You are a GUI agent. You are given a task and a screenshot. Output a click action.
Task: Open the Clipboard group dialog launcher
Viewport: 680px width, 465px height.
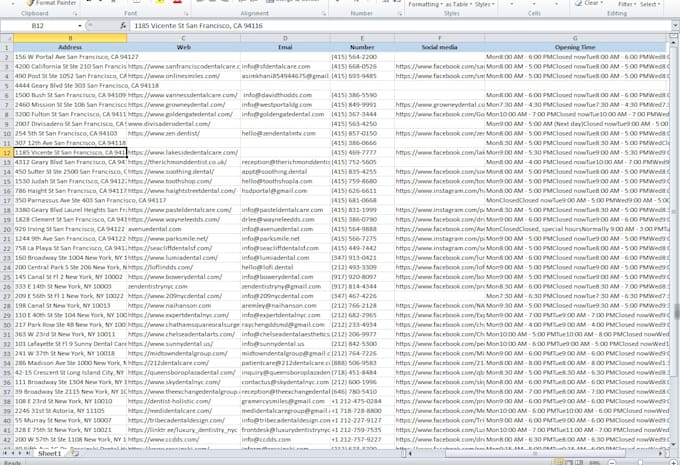[x=75, y=14]
